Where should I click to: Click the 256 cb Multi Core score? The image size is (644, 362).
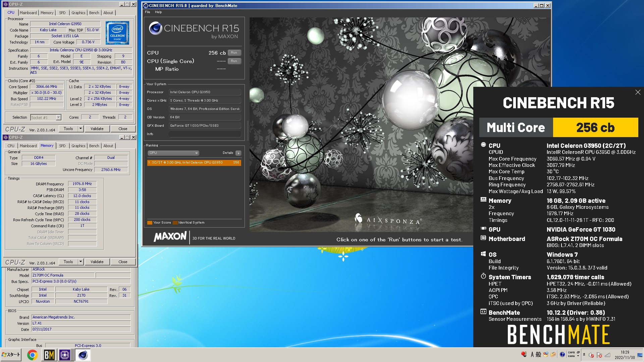click(595, 127)
